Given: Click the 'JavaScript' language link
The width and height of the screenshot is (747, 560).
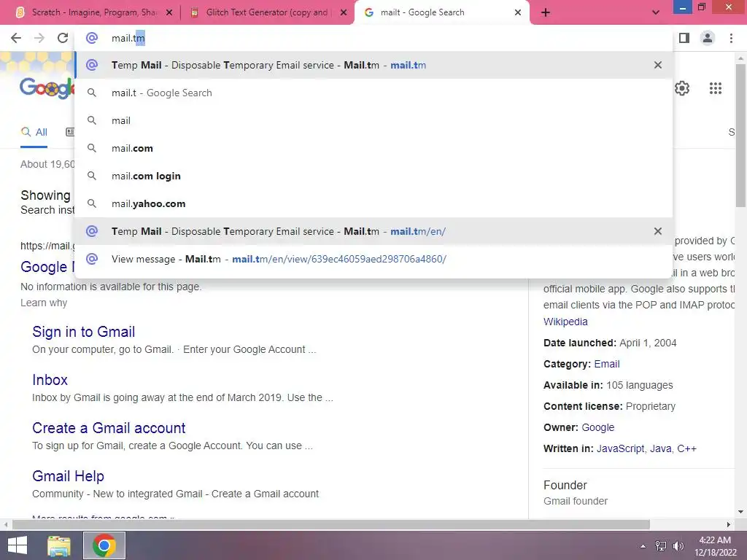Looking at the screenshot, I should pyautogui.click(x=620, y=448).
